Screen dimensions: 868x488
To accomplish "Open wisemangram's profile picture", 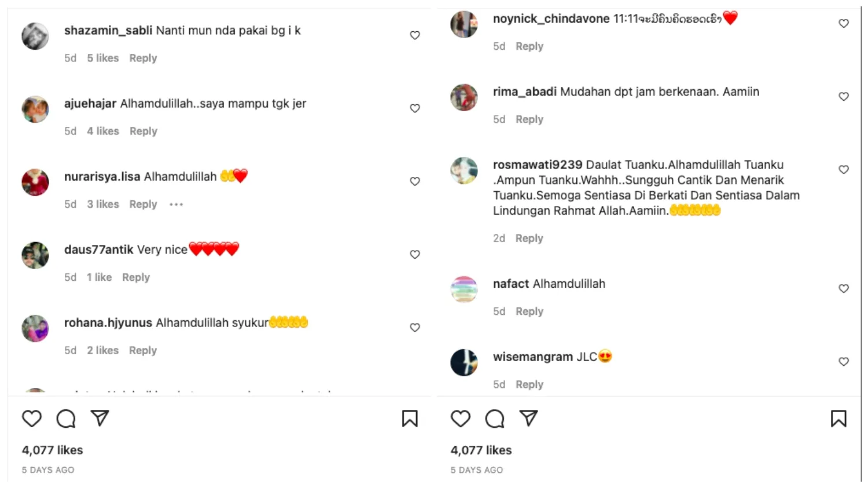I will click(464, 362).
